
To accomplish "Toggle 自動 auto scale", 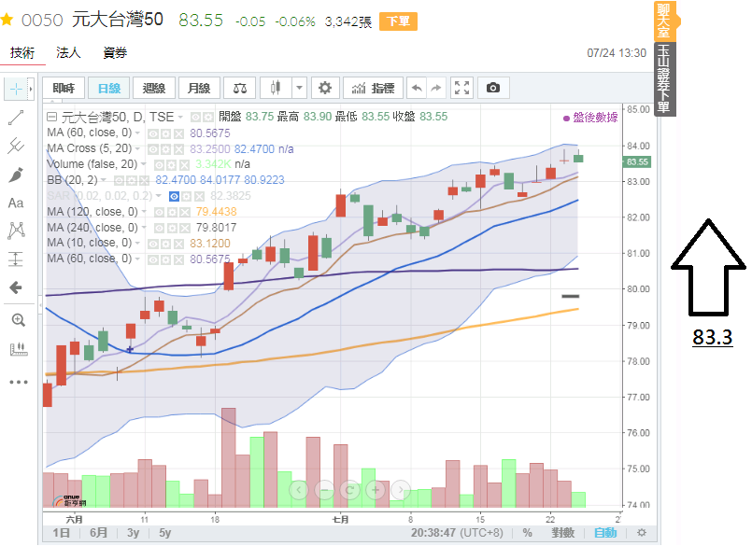I will click(605, 533).
